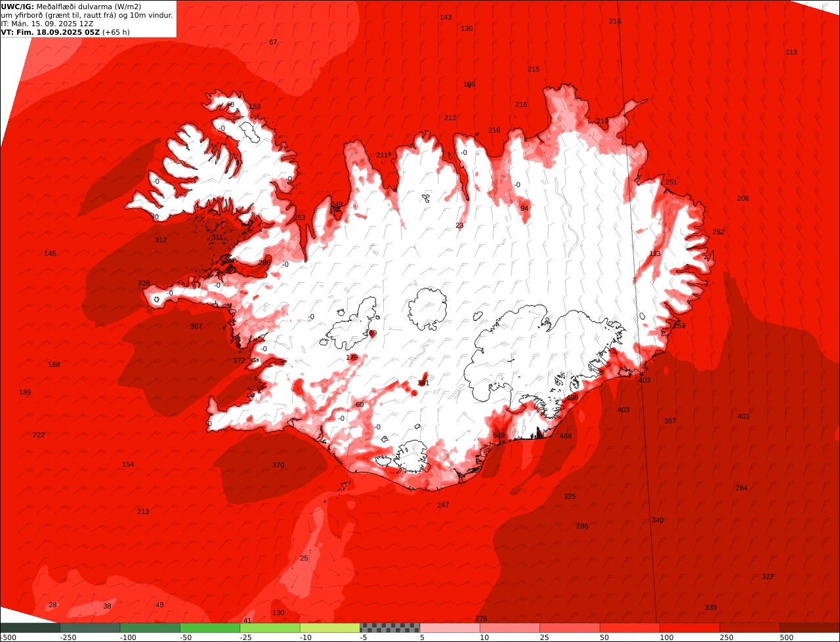Click the map value 372 near the southwest peninsula

pos(239,360)
